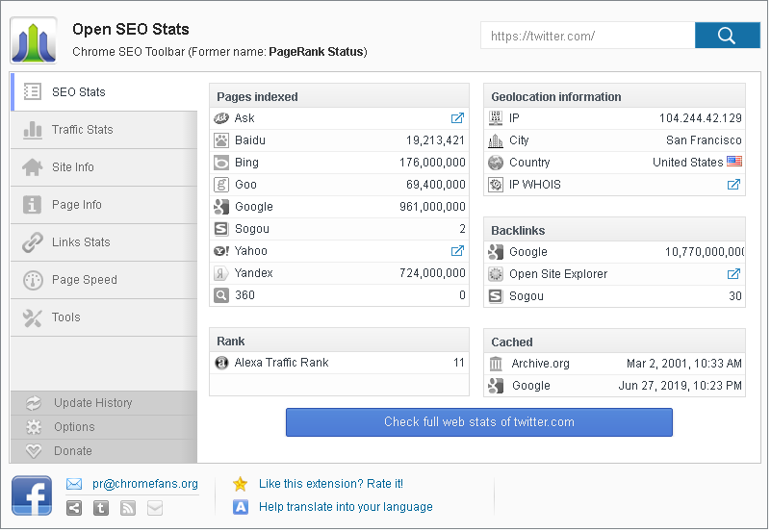
Task: Click 'Help translate into your language' link
Action: point(346,507)
